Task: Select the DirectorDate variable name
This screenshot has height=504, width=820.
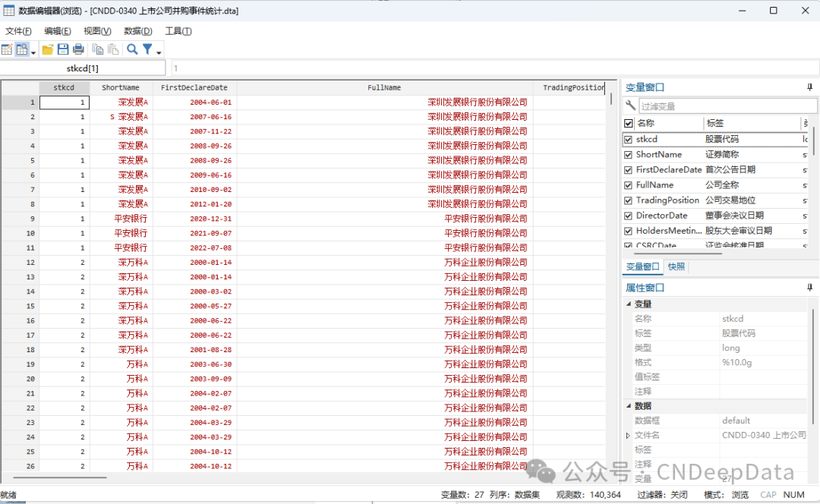Action: pos(661,216)
